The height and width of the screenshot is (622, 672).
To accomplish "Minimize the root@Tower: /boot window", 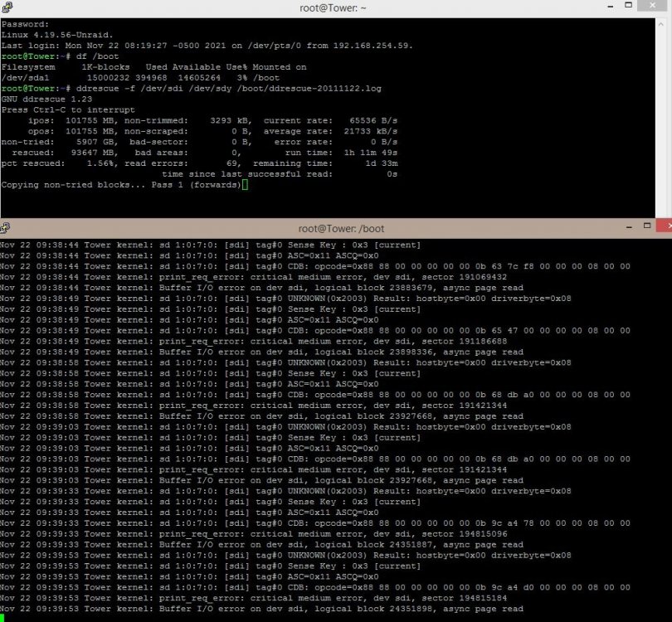I will point(629,226).
